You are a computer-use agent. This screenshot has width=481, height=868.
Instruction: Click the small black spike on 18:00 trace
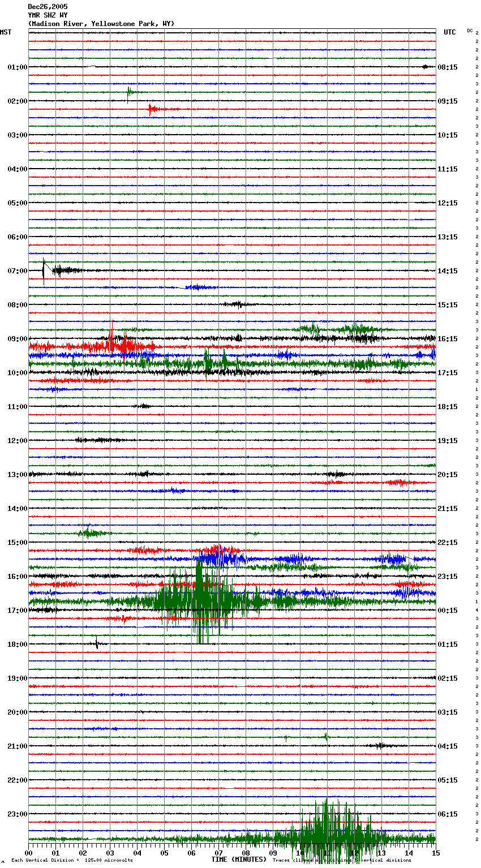click(x=97, y=643)
